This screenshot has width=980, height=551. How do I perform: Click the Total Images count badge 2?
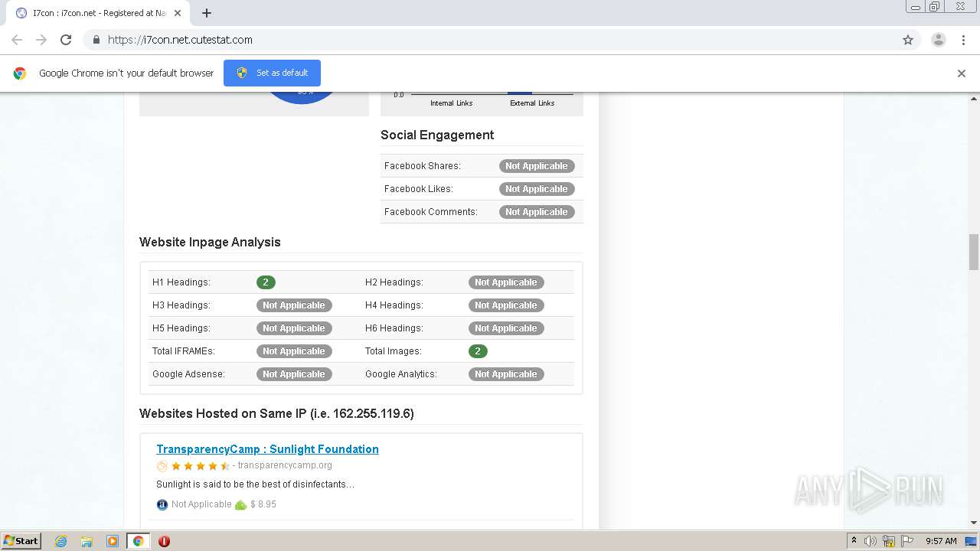pyautogui.click(x=478, y=351)
